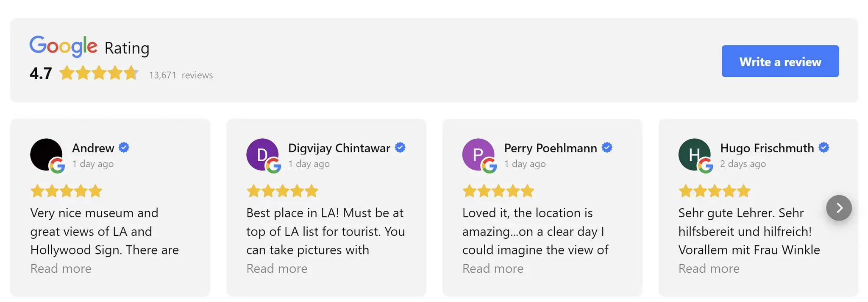Expand Perry Poehlmann's review via Read more
Screen dimensions: 868x302
(x=493, y=268)
